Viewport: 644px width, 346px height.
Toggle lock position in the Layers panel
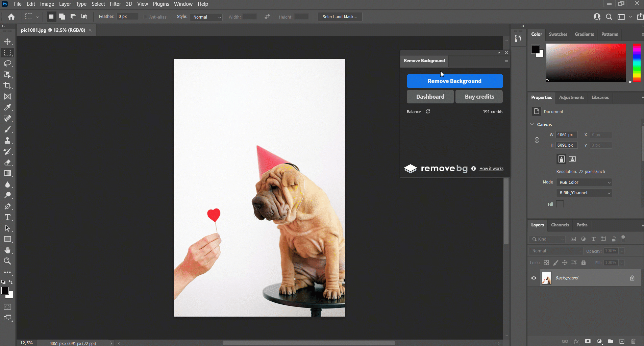click(x=565, y=263)
